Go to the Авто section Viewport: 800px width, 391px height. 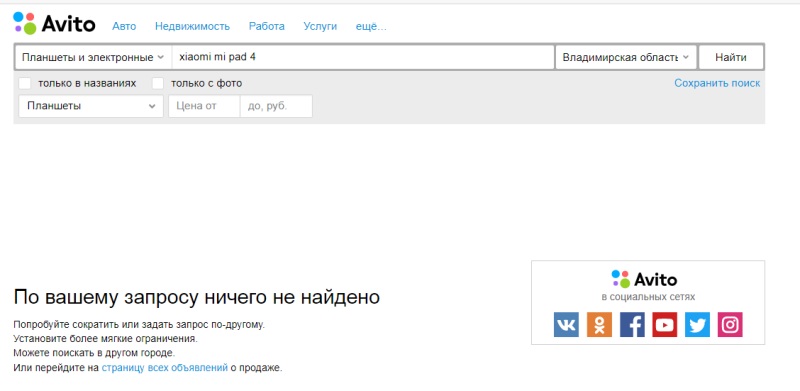124,27
